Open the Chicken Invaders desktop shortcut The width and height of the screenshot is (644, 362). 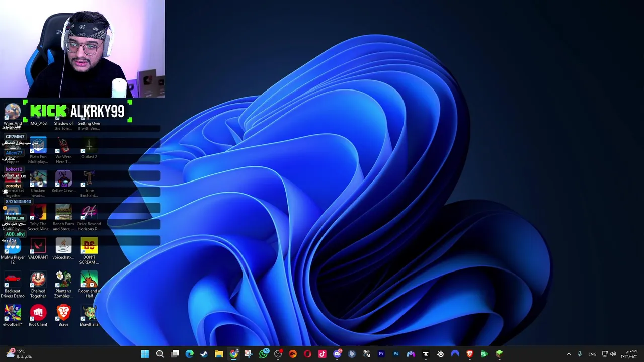(x=38, y=185)
